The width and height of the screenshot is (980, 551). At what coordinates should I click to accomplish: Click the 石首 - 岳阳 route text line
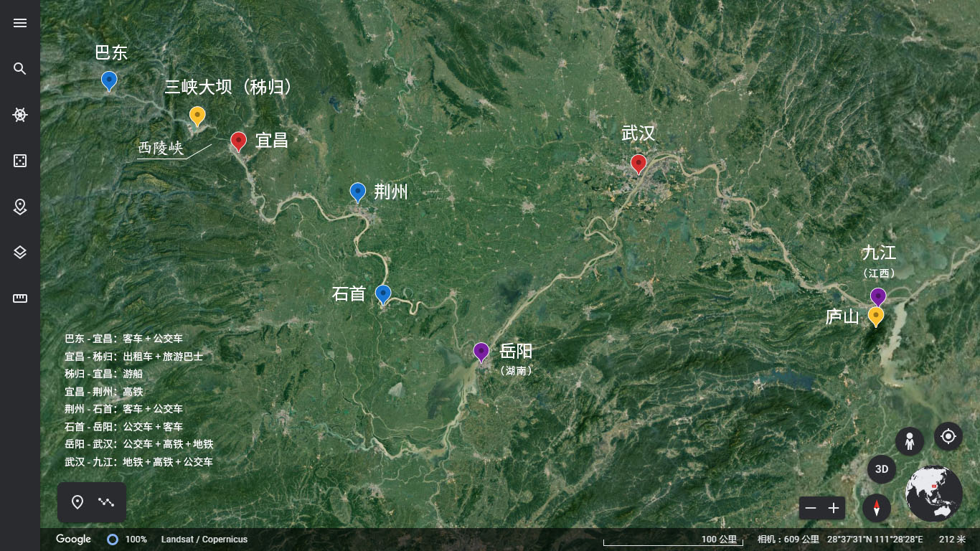tap(124, 426)
